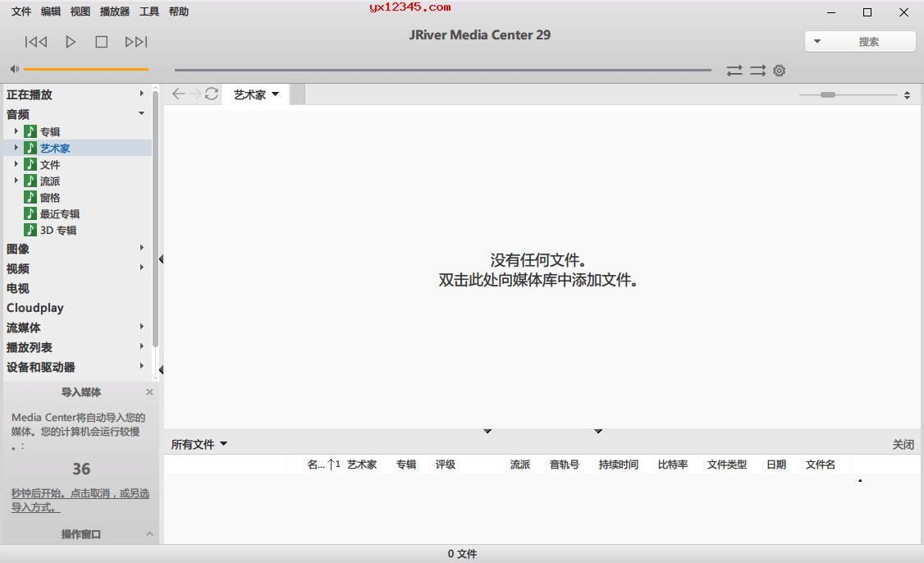Select the 3D 专辑 music note icon

[x=30, y=229]
